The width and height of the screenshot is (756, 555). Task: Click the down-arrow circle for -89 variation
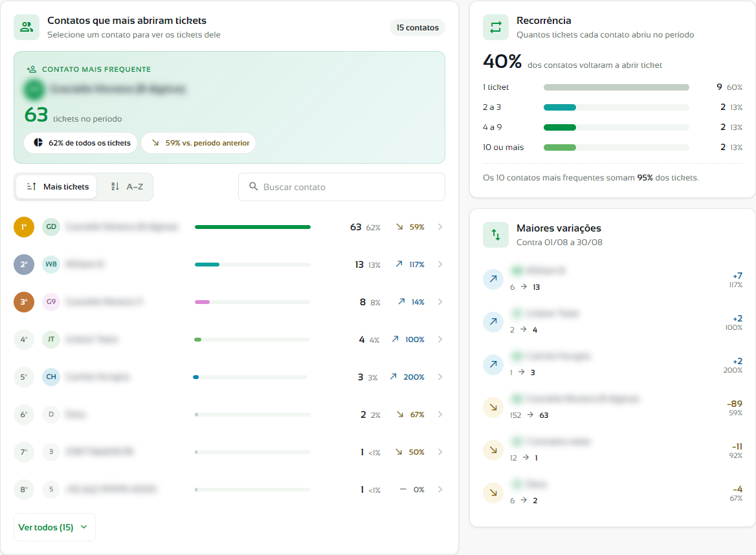pos(493,407)
